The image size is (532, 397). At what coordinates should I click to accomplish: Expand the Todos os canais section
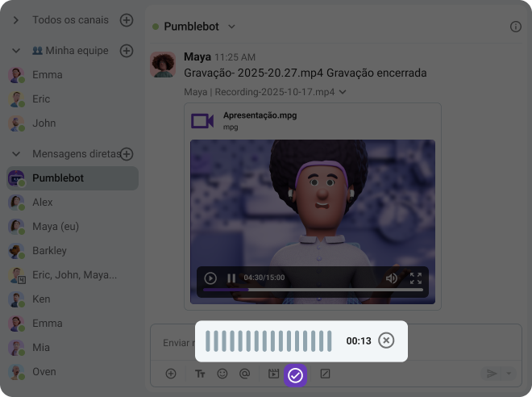pos(15,20)
